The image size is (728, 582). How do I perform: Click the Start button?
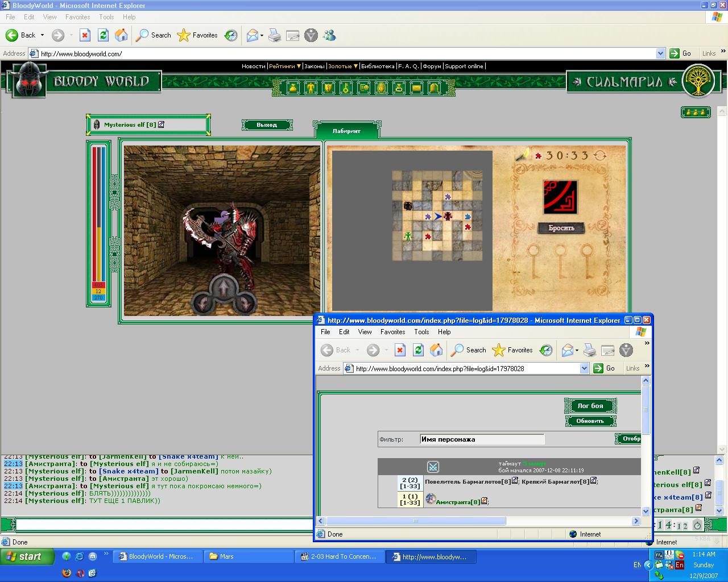[27, 556]
